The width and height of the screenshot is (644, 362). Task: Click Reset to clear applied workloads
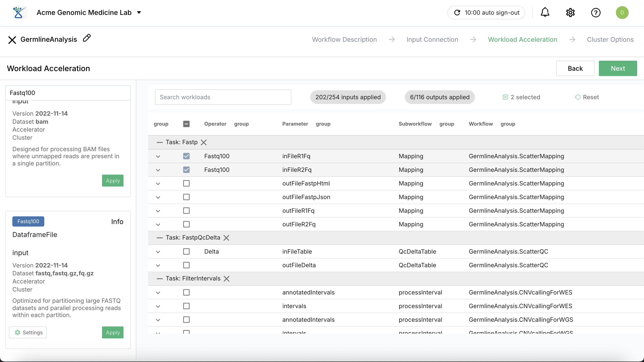tap(586, 97)
